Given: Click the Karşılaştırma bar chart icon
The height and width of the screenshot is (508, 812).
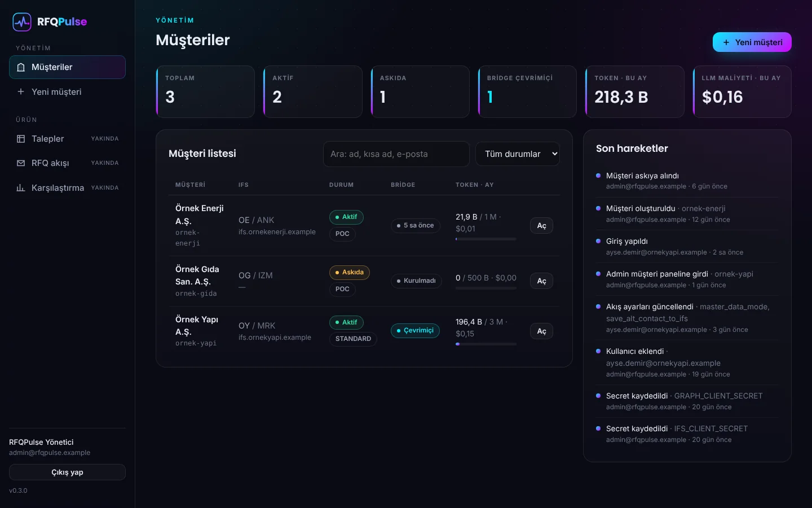Looking at the screenshot, I should (21, 188).
